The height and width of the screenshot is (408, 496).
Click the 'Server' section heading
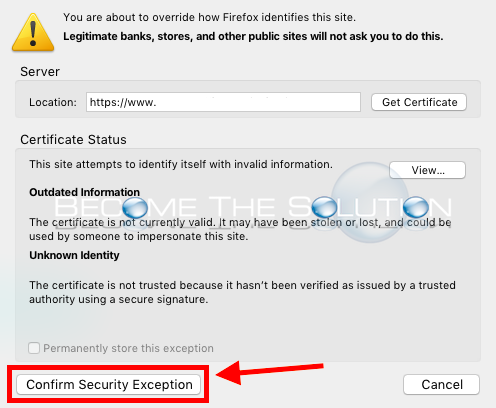(x=40, y=72)
